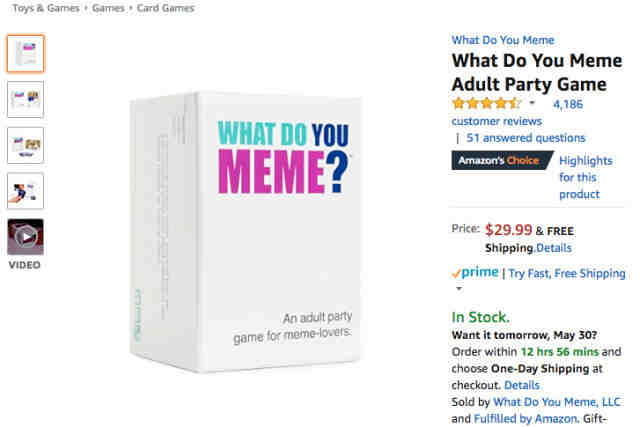Play the product VIDEO thumbnail

(x=25, y=237)
